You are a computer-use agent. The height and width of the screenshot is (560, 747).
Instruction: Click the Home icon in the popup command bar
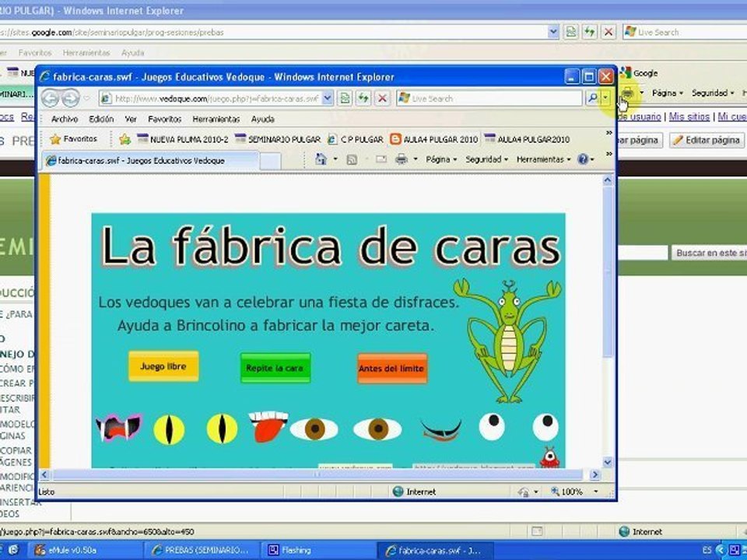tap(321, 159)
